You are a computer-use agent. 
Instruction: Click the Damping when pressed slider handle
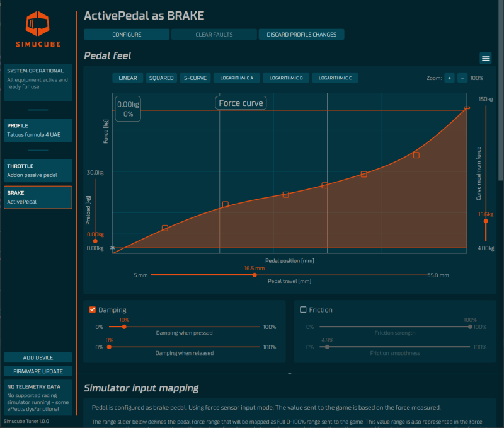click(124, 327)
